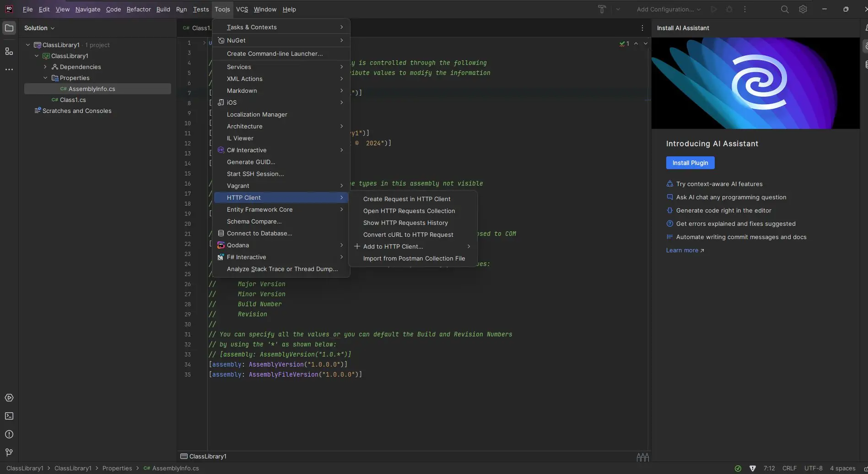The width and height of the screenshot is (868, 474).
Task: Choose Generate GUID from Tools menu
Action: tap(251, 162)
